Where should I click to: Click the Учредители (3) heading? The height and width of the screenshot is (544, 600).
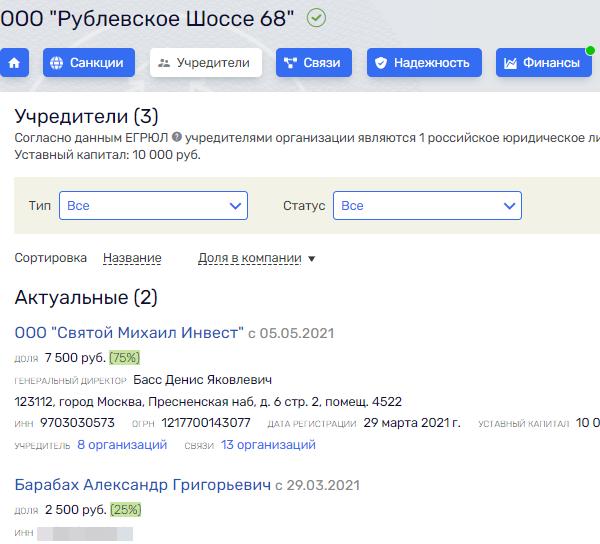[86, 116]
